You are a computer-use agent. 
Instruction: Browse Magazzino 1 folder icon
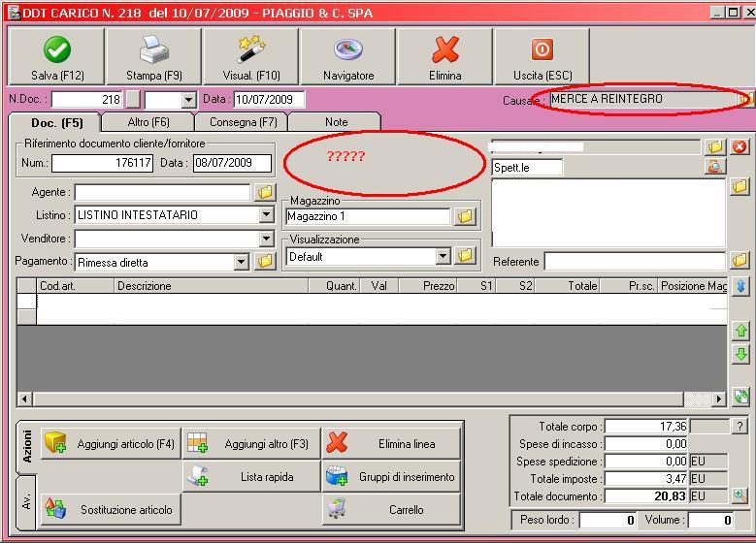[x=465, y=216]
